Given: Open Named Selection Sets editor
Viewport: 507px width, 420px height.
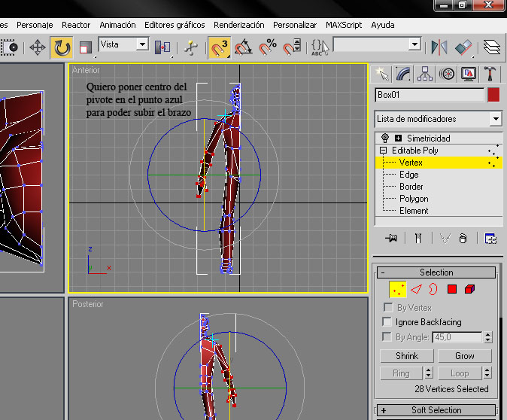Looking at the screenshot, I should [320, 47].
